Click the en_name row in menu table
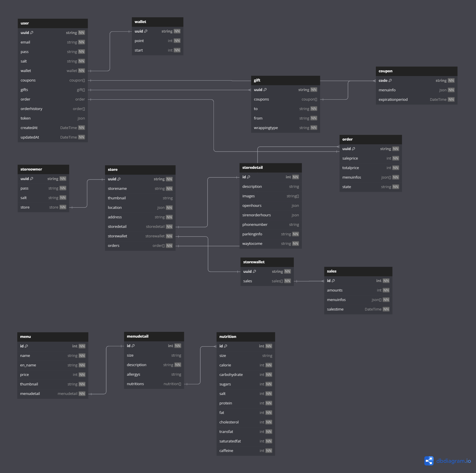Viewport: 476px width, 473px height. [53, 365]
